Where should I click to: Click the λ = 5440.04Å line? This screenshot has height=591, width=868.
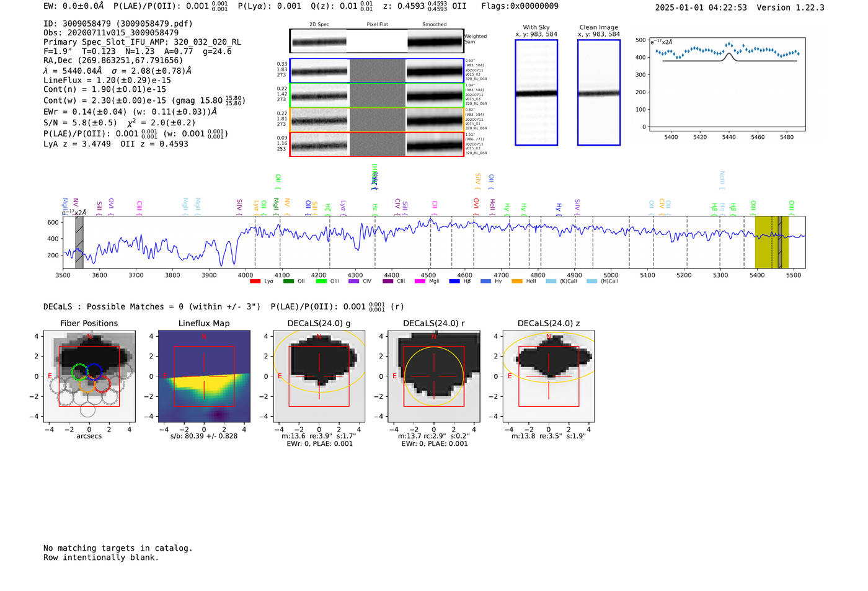pyautogui.click(x=118, y=71)
